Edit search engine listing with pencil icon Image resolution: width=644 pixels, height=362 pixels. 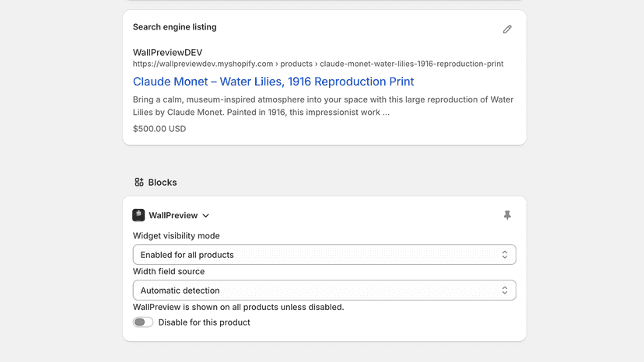[507, 30]
